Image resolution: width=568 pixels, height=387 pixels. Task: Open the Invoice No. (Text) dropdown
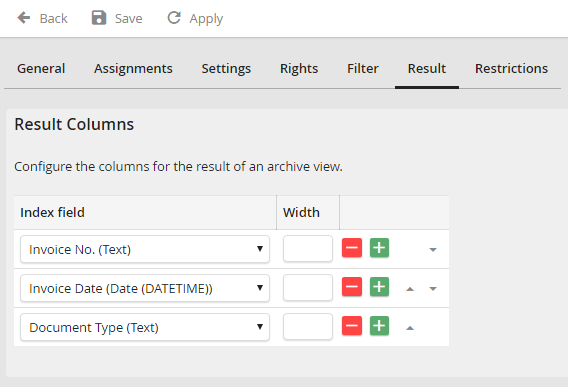(x=145, y=249)
